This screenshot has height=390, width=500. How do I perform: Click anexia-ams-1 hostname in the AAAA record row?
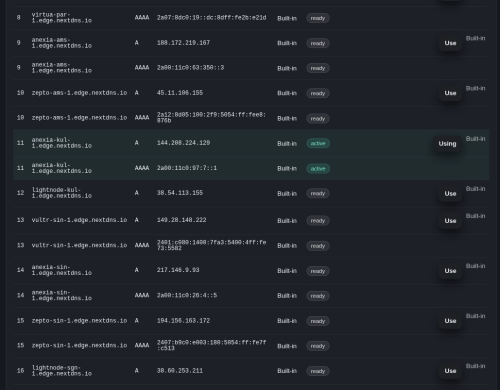(x=62, y=68)
